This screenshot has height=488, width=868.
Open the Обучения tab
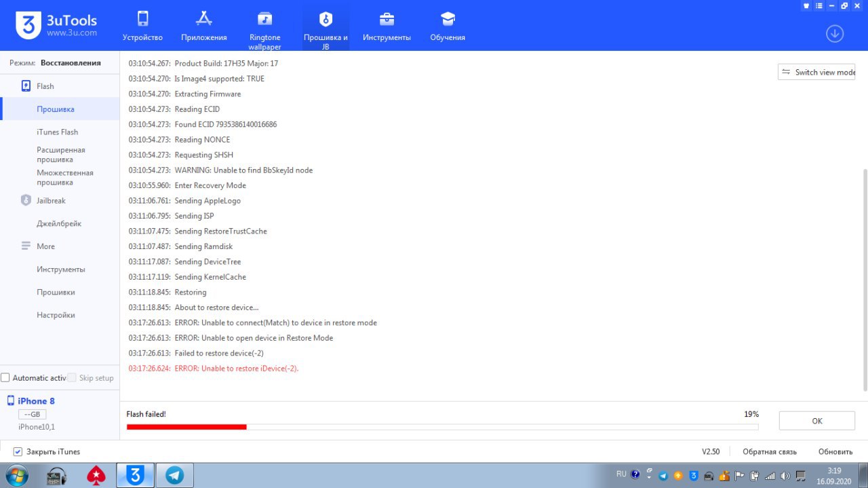tap(448, 26)
